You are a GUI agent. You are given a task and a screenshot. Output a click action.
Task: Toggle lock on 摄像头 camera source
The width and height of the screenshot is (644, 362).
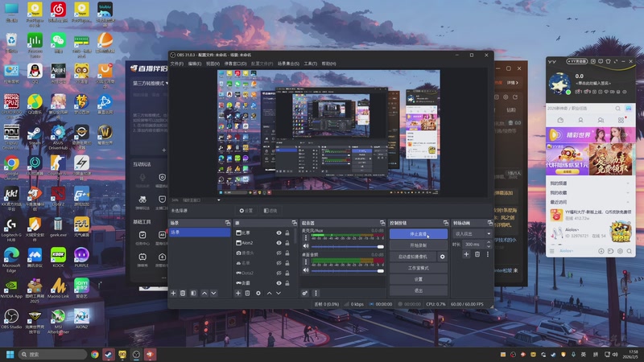pyautogui.click(x=287, y=253)
